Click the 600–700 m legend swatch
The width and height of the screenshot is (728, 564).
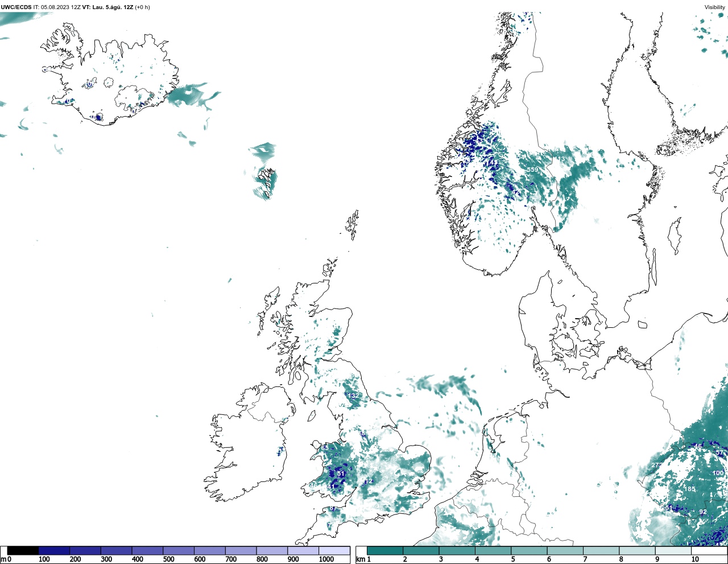tap(209, 550)
